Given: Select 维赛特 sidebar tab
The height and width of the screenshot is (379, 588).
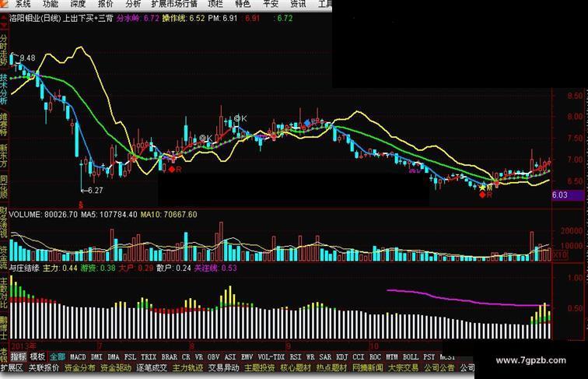Looking at the screenshot, I should (x=4, y=125).
